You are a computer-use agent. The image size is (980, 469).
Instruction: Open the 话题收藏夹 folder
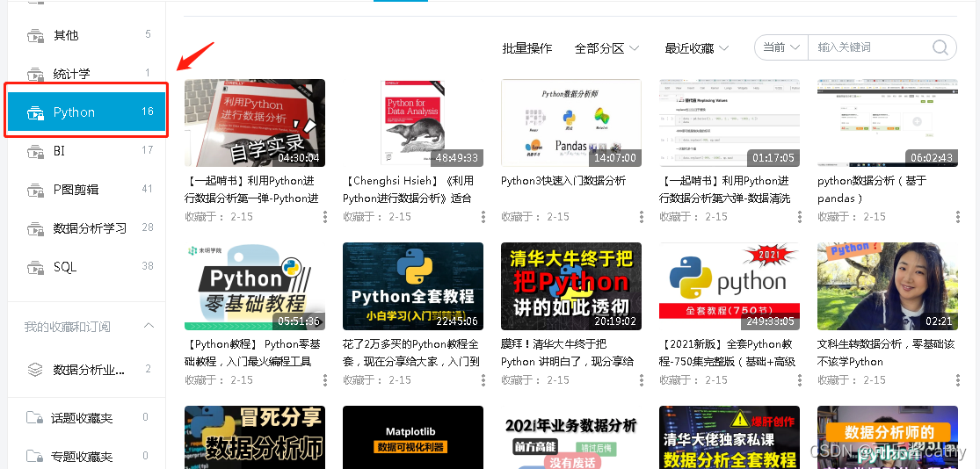pyautogui.click(x=87, y=417)
